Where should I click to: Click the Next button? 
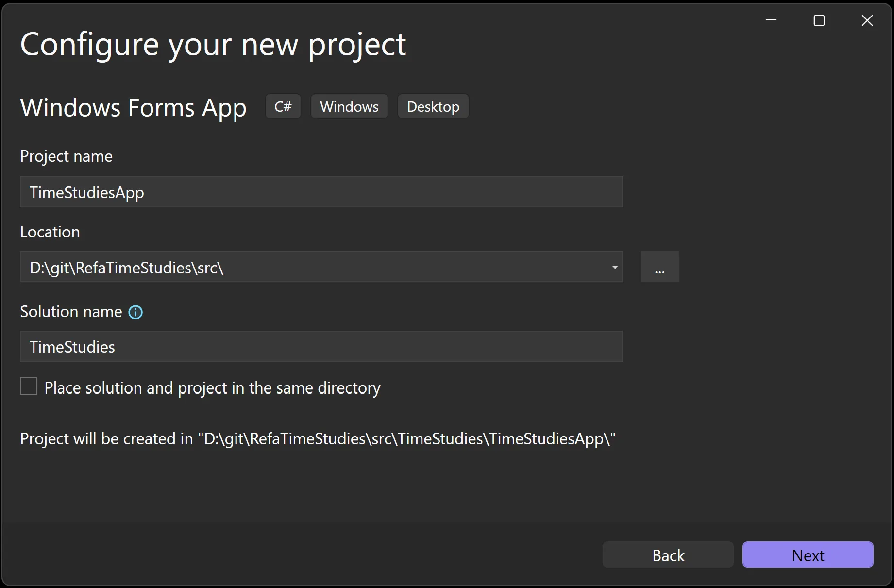click(x=808, y=554)
